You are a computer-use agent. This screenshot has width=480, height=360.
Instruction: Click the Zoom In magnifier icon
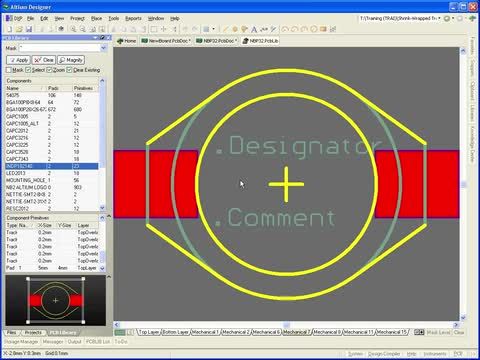73,29
